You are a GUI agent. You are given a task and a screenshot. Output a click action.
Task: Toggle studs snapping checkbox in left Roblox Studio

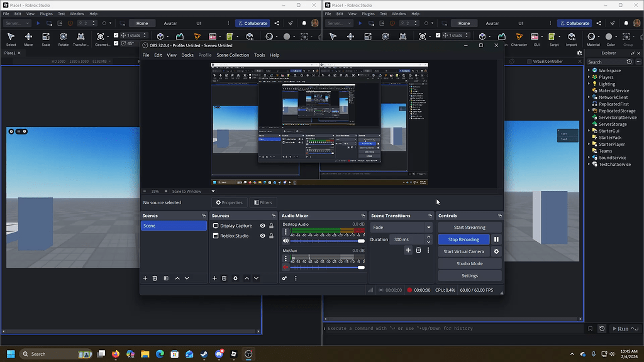[116, 35]
